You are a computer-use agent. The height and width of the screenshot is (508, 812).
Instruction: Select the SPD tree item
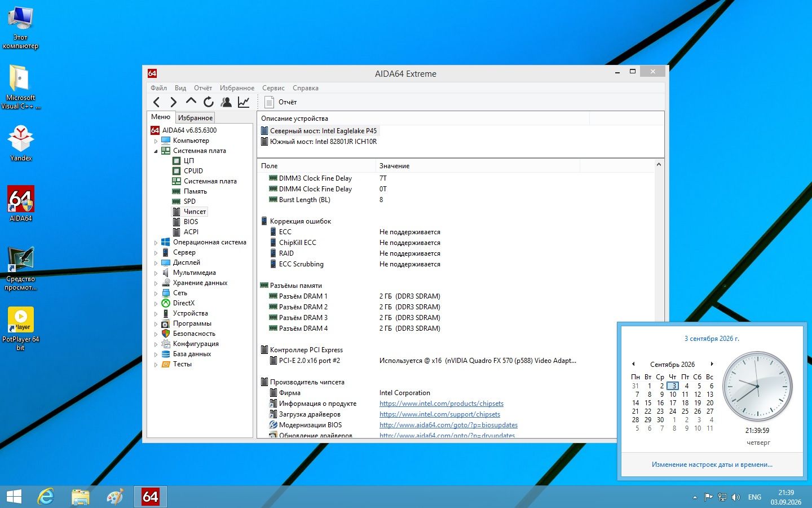coord(189,202)
